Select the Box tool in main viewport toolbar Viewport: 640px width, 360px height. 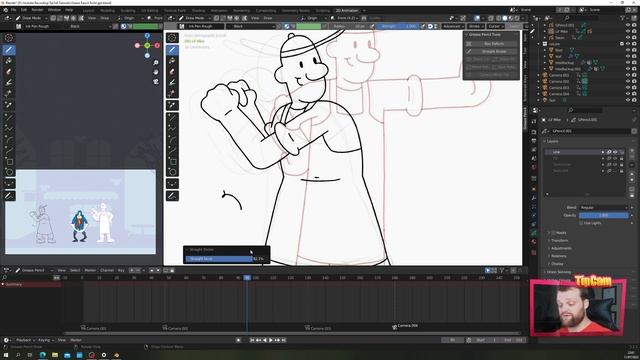[x=172, y=162]
